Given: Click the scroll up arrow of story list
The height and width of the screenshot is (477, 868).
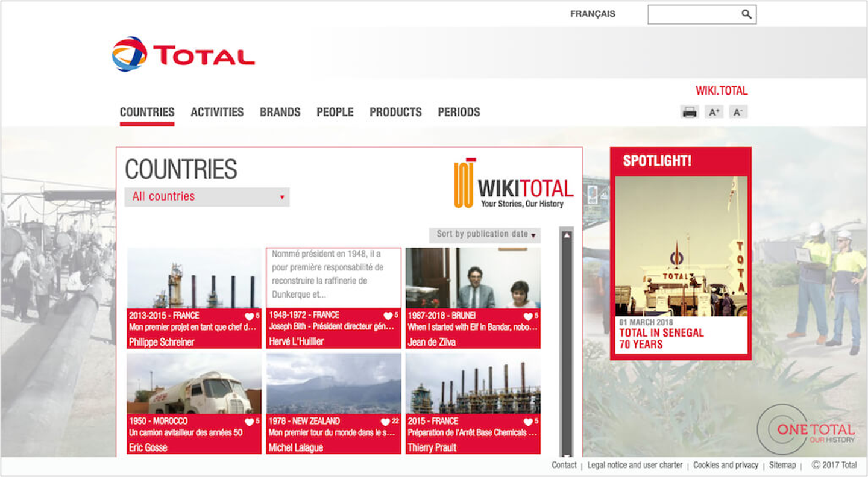Looking at the screenshot, I should click(x=567, y=235).
